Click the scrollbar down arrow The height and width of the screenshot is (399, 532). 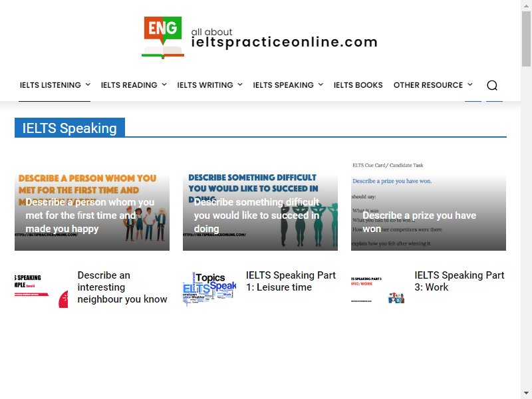tap(526, 394)
